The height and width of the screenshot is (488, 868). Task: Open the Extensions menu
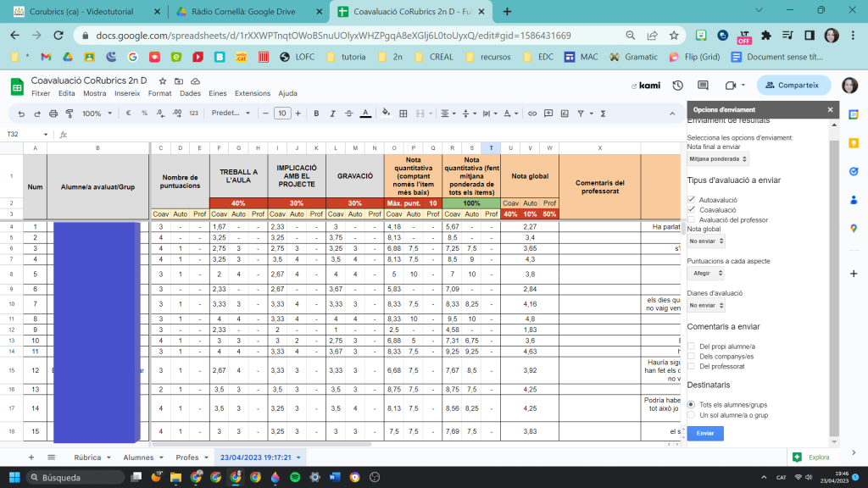click(252, 93)
